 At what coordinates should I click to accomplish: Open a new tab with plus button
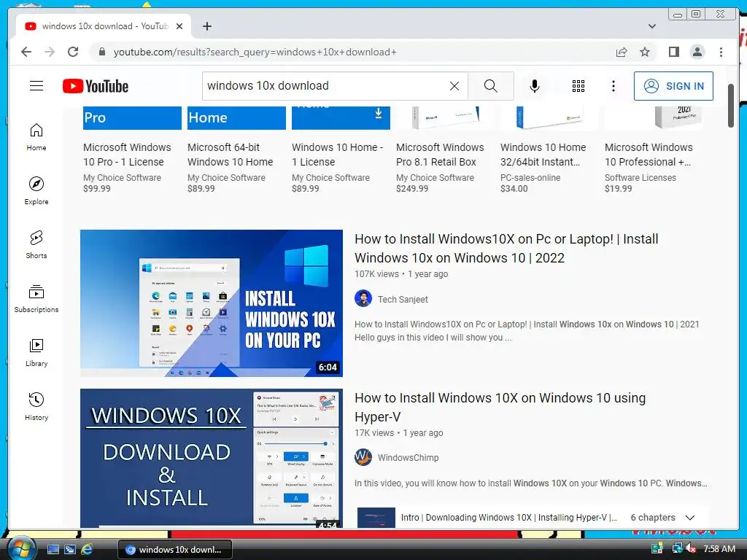206,26
